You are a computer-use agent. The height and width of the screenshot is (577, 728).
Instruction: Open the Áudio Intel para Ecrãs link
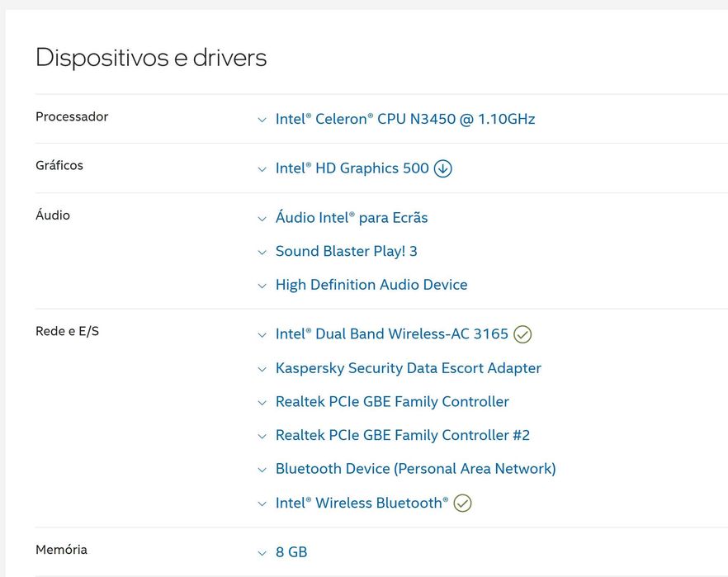352,218
